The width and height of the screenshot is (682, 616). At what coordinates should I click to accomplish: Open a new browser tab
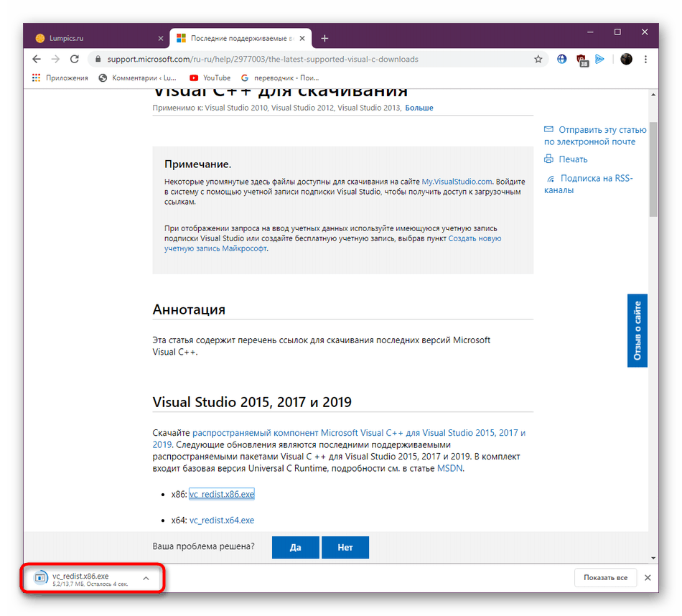(324, 38)
